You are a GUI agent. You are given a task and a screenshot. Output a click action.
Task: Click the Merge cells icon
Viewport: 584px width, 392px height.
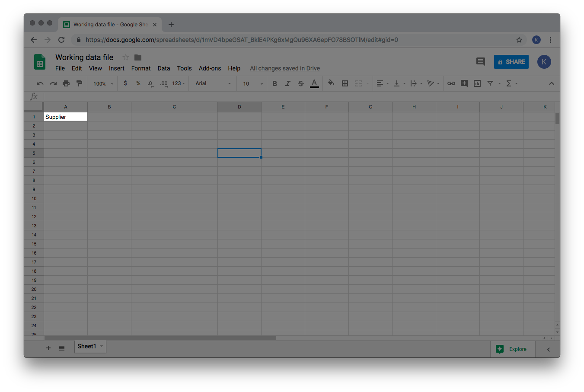[358, 83]
